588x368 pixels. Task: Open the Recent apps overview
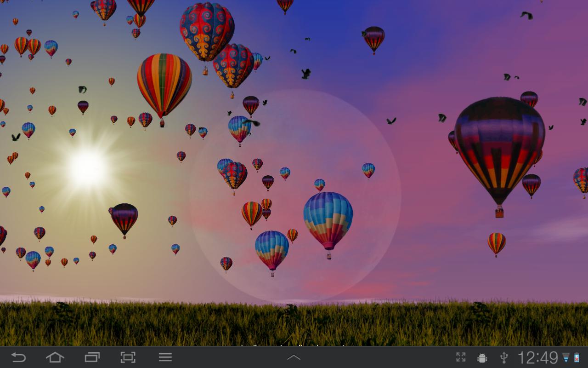92,357
